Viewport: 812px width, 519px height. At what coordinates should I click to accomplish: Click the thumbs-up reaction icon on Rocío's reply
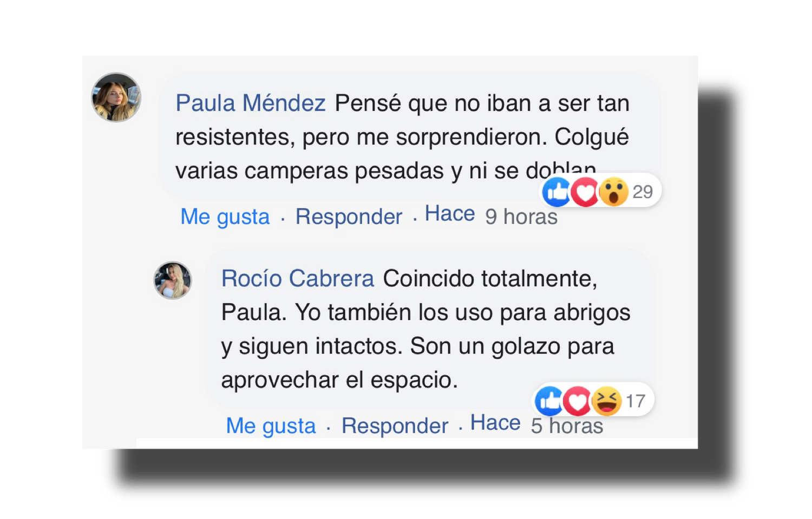pos(549,401)
